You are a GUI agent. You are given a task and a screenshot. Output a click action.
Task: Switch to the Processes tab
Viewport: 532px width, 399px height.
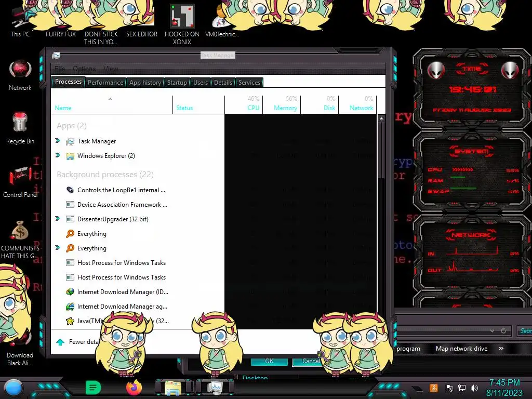pyautogui.click(x=68, y=82)
